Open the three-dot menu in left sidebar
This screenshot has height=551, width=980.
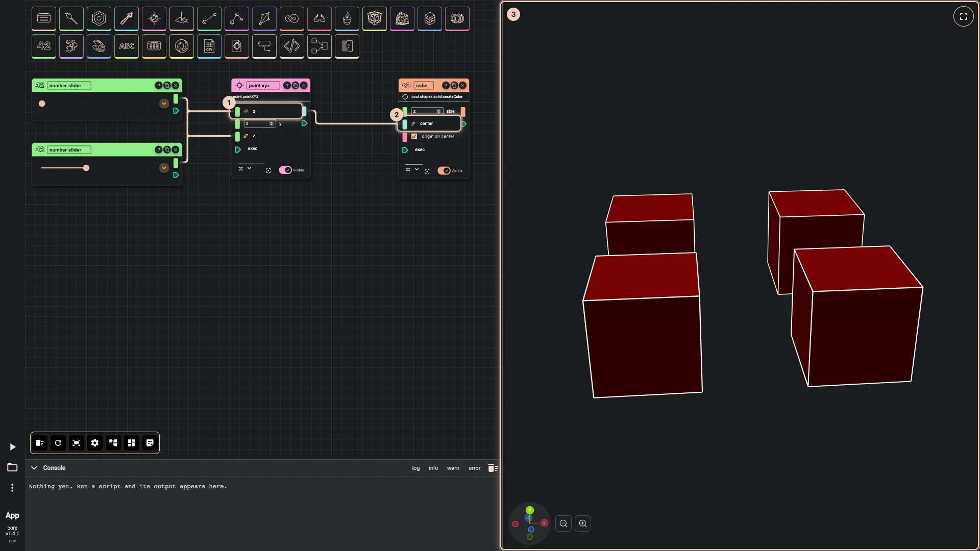[12, 488]
